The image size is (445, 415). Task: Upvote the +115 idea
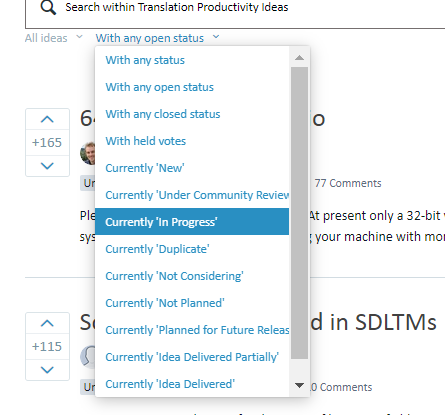pos(47,323)
